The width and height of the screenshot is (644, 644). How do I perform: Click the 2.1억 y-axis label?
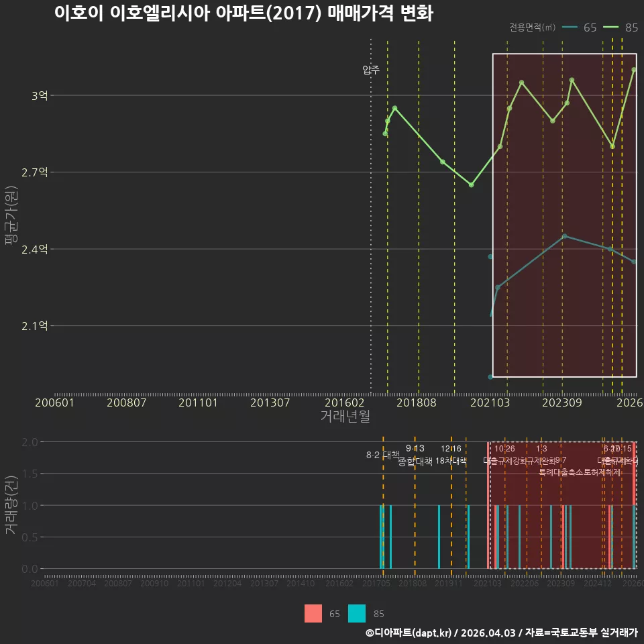[x=35, y=326]
